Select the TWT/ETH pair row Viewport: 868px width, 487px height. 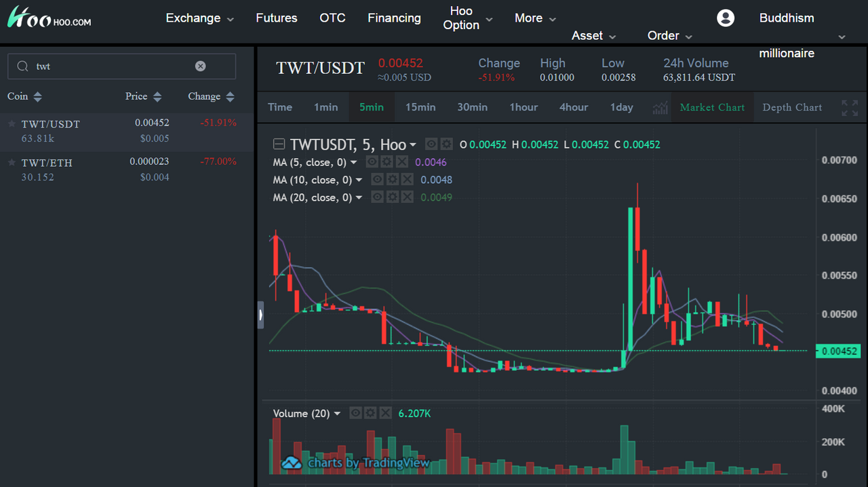click(127, 170)
